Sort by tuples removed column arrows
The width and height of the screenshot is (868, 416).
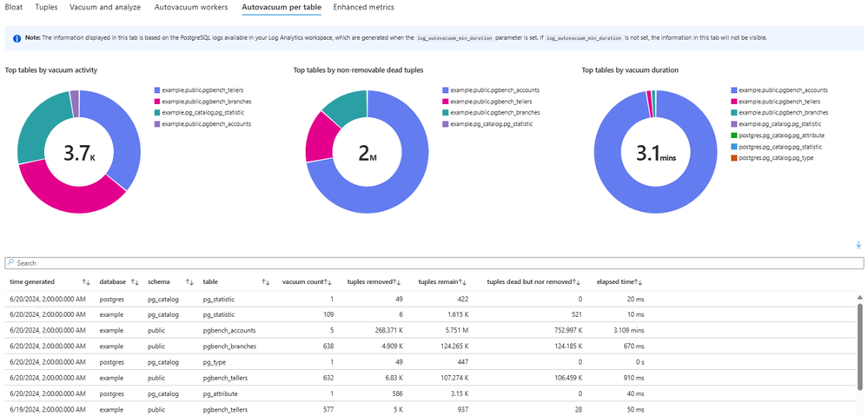[x=398, y=282]
